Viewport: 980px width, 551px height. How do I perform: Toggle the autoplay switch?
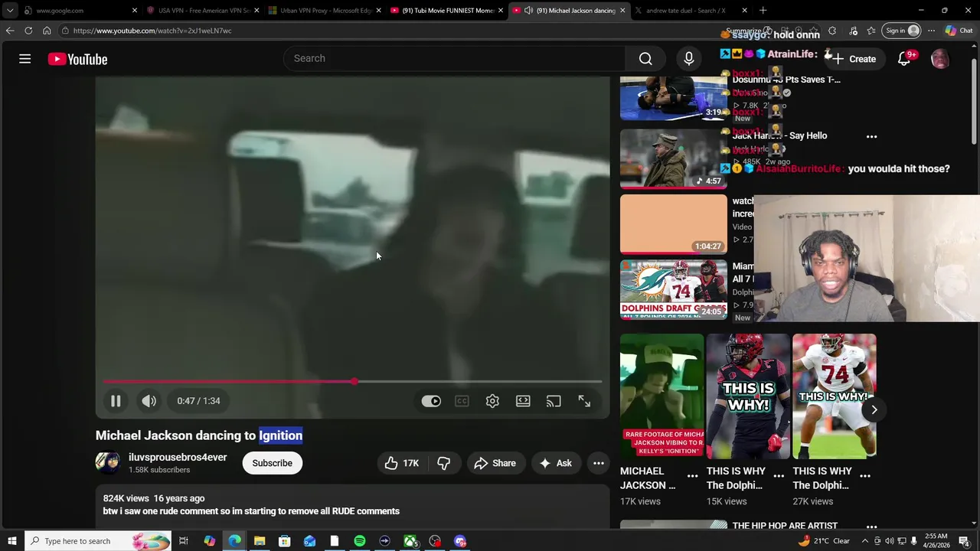click(431, 401)
